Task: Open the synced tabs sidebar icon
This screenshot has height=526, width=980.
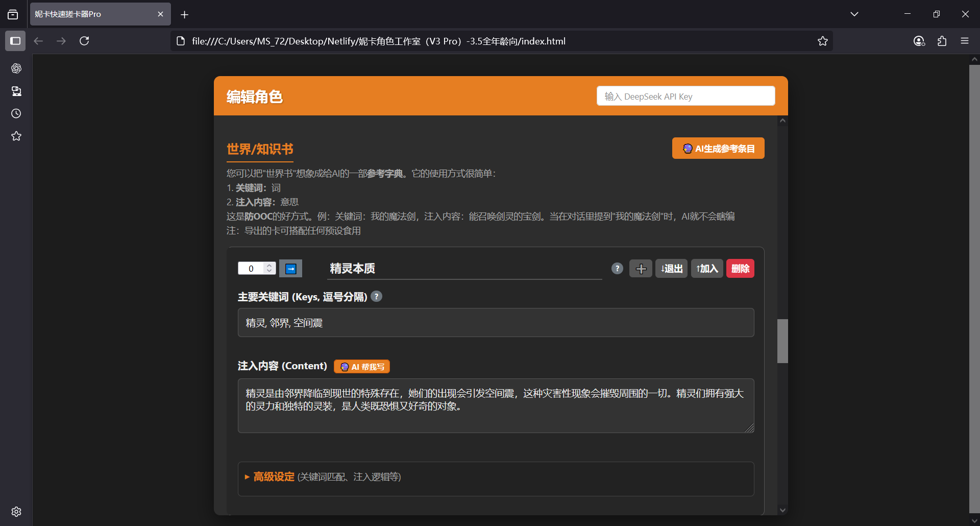Action: click(x=16, y=91)
